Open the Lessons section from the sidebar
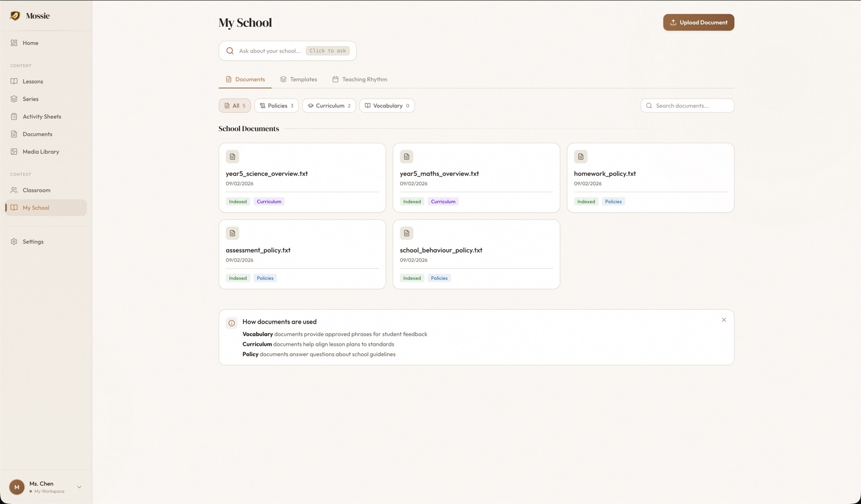The width and height of the screenshot is (861, 504). point(33,81)
